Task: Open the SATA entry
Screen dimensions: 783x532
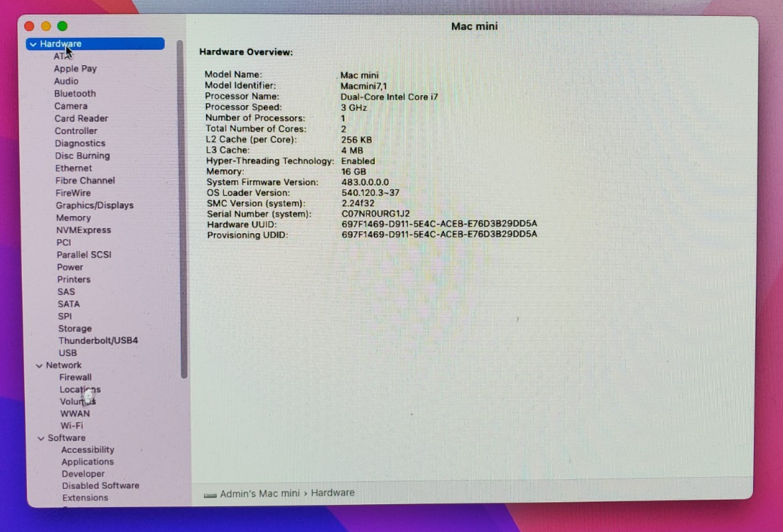Action: click(x=68, y=304)
